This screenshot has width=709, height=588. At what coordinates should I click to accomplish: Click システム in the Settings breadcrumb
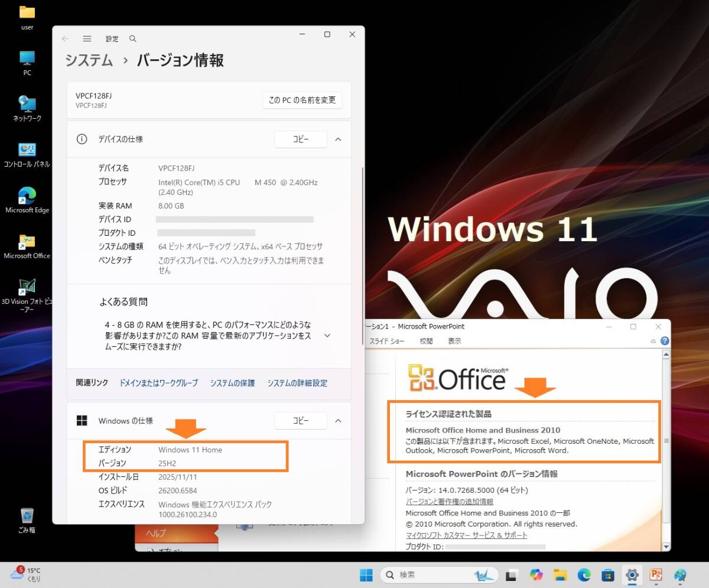pyautogui.click(x=89, y=60)
